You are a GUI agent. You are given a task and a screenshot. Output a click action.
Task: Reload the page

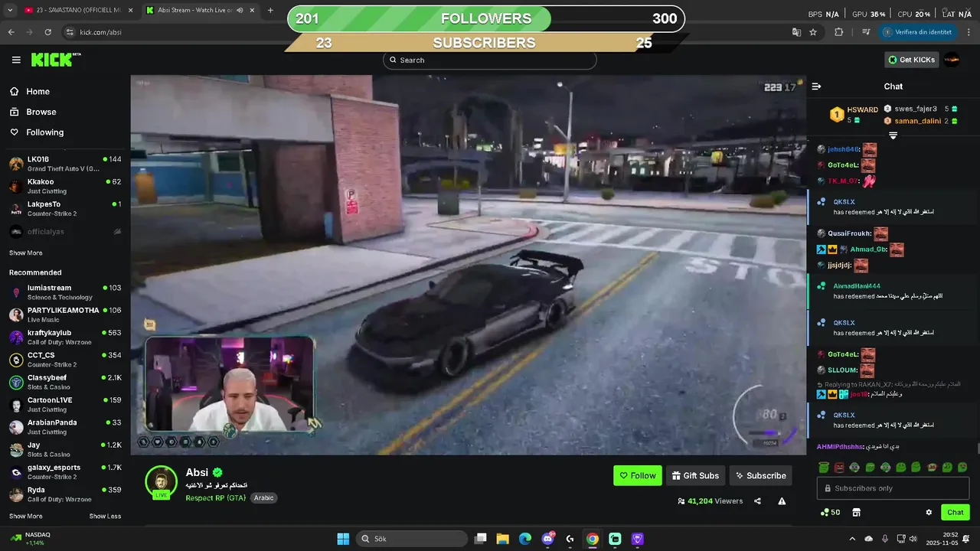(x=48, y=32)
